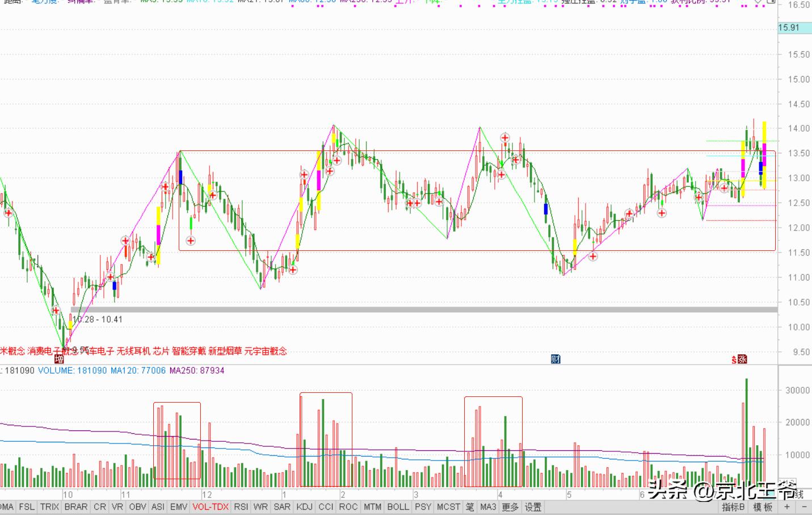Open the 元宇宙概念 concept tag
This screenshot has height=515, width=812.
point(266,351)
